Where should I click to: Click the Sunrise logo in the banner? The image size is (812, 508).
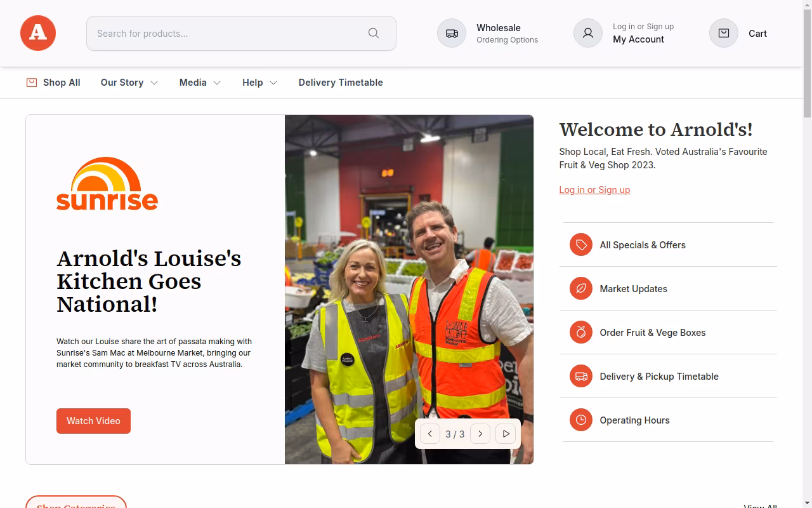tap(107, 184)
